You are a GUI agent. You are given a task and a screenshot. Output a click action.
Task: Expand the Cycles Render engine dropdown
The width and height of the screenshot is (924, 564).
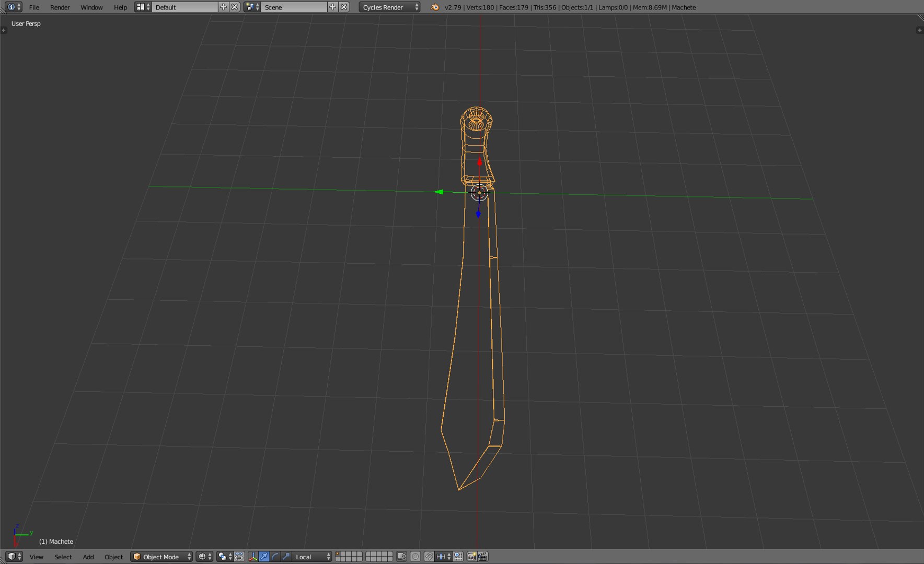[389, 7]
